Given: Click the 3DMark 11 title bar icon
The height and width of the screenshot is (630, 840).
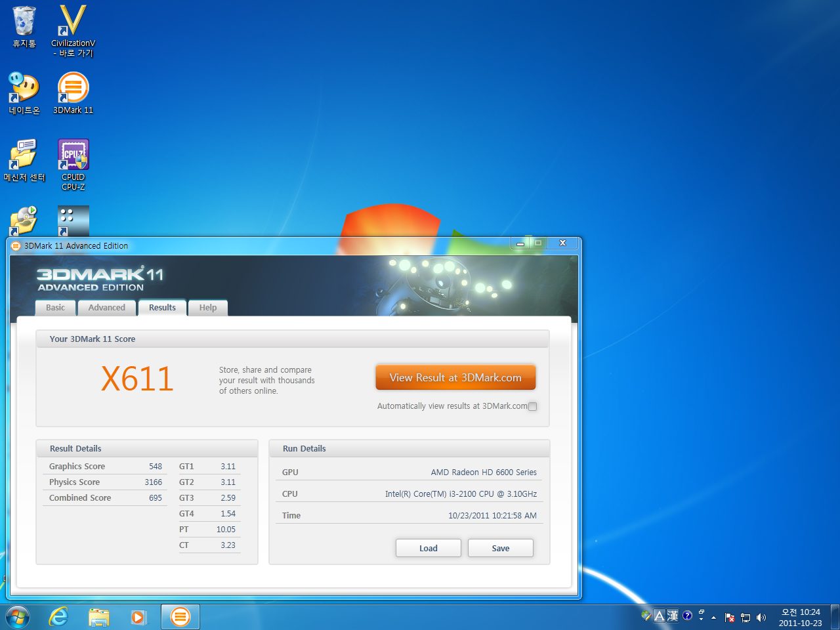Looking at the screenshot, I should tap(16, 246).
